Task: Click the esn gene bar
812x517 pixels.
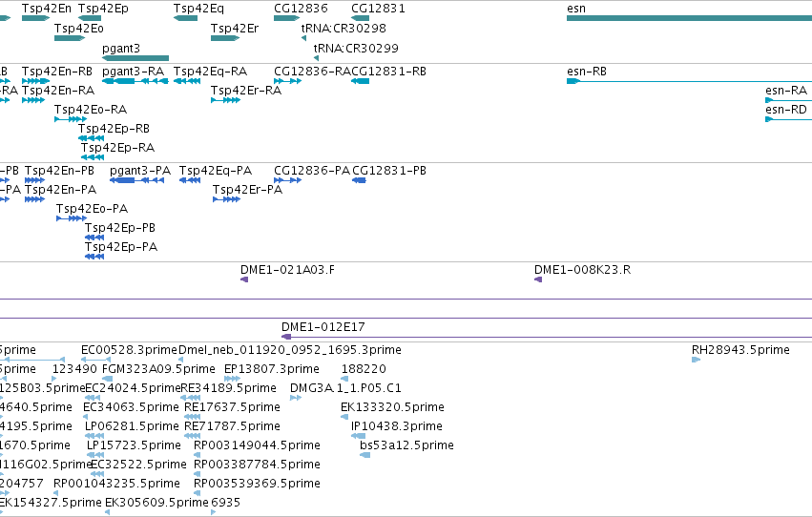Action: point(689,18)
